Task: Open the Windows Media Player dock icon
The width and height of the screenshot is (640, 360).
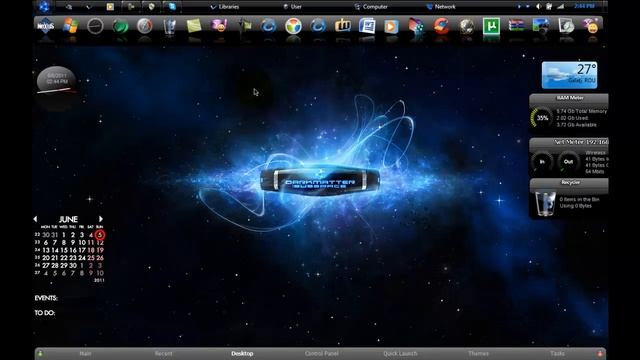Action: tap(391, 27)
